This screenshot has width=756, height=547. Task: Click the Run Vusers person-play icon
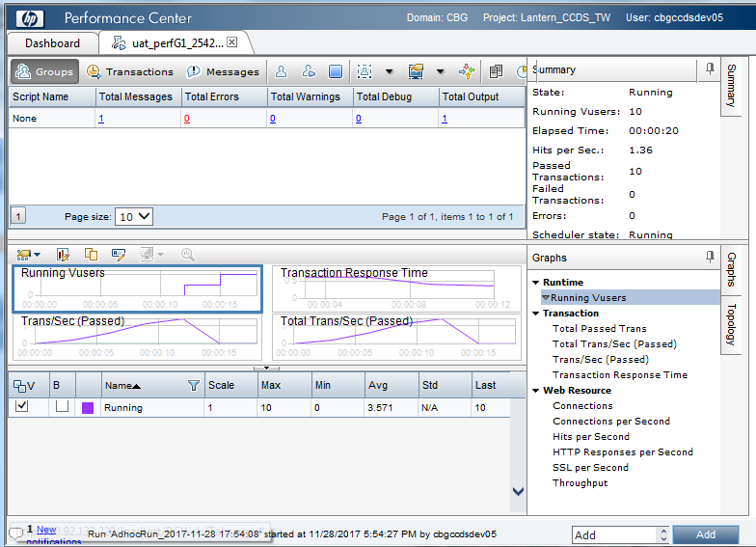coord(309,71)
